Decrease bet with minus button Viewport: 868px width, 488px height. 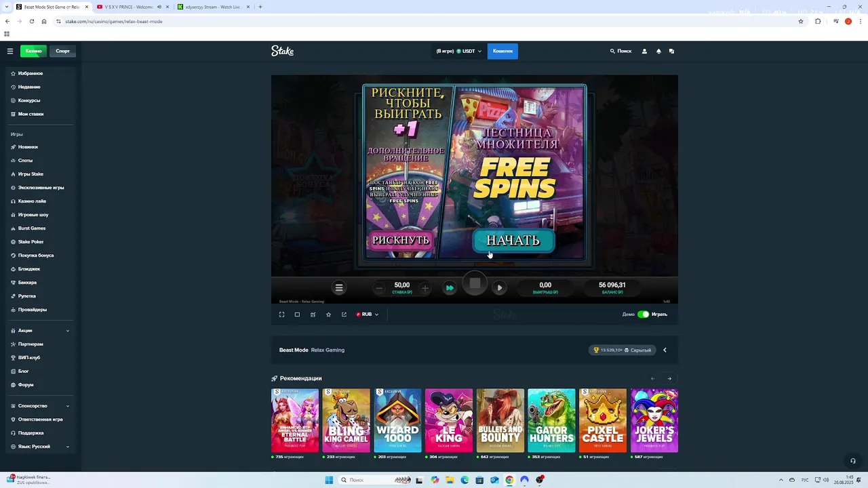[379, 288]
